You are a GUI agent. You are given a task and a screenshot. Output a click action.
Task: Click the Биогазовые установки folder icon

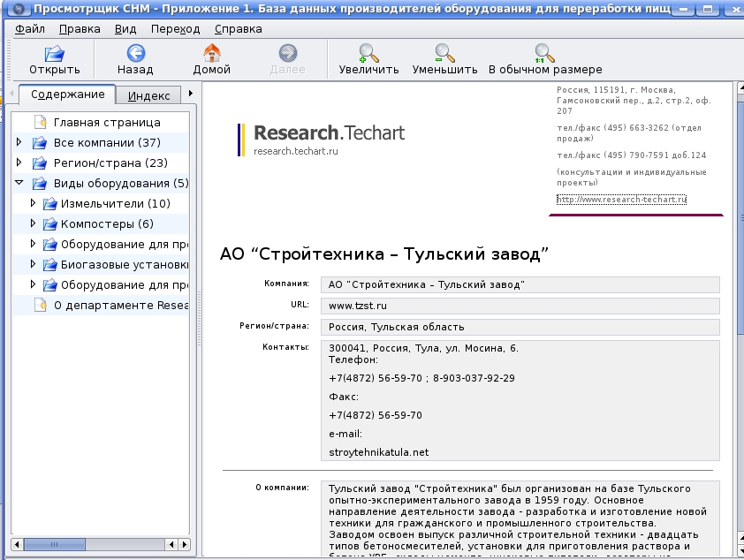click(x=49, y=265)
